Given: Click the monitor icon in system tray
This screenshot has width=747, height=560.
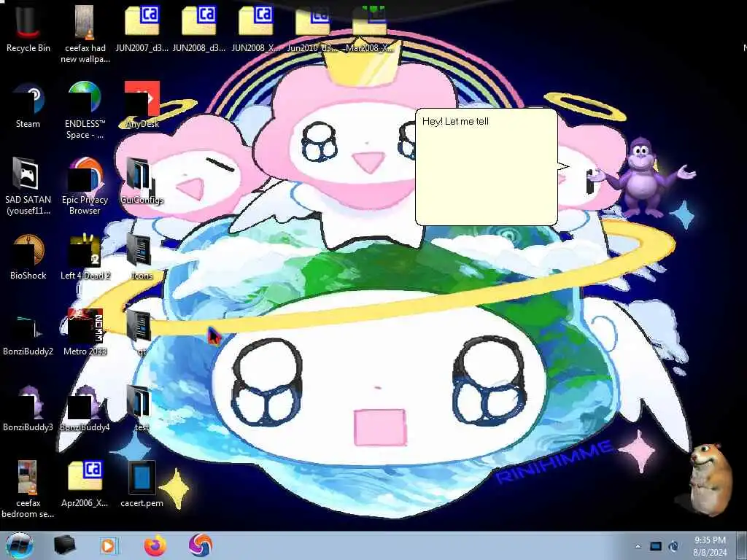Looking at the screenshot, I should [656, 546].
